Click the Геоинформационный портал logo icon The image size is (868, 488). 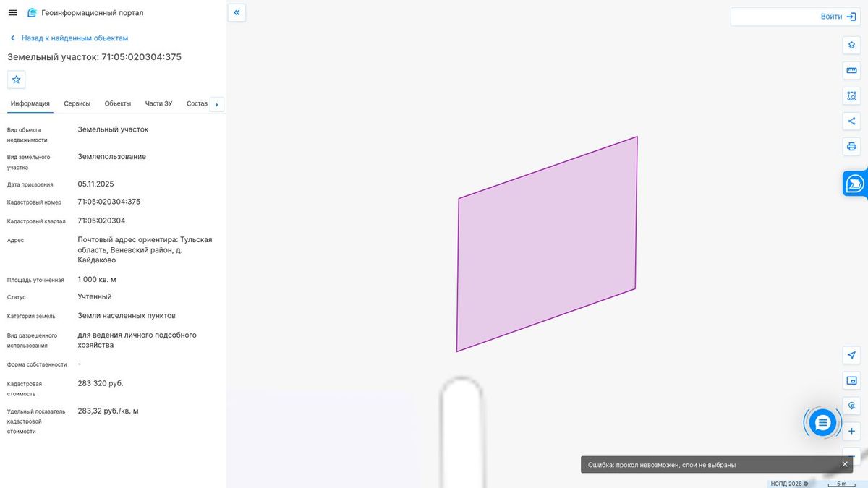[32, 13]
